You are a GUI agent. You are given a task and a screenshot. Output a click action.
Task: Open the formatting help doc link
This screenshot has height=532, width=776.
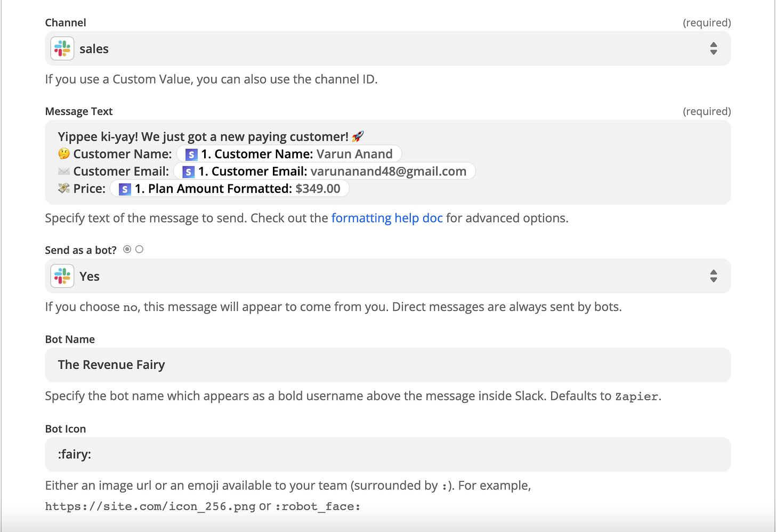(387, 218)
